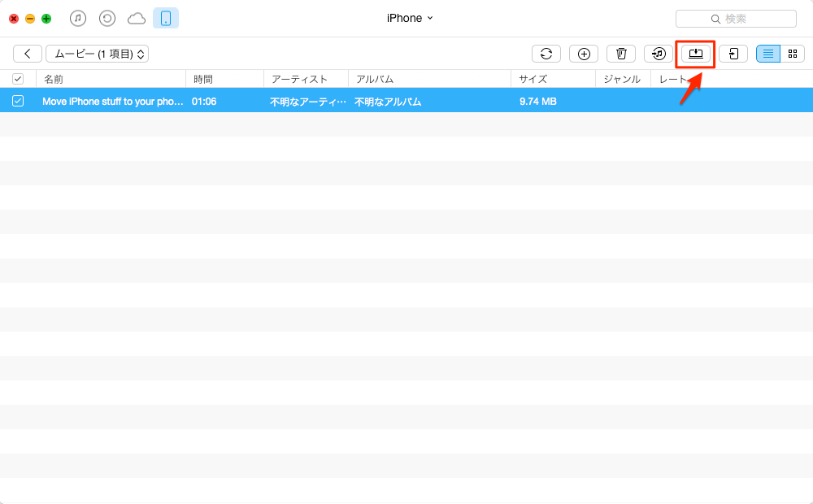This screenshot has height=504, width=813.
Task: Click the send to device button
Action: [x=733, y=54]
